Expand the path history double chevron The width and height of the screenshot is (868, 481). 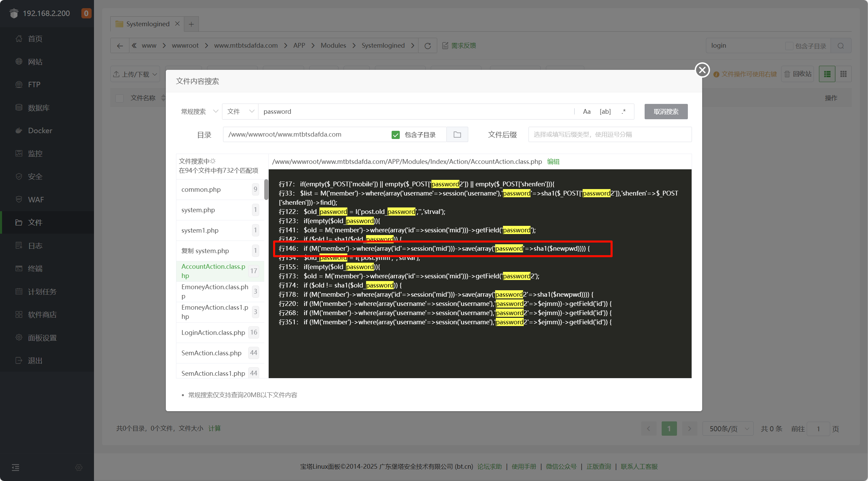134,46
